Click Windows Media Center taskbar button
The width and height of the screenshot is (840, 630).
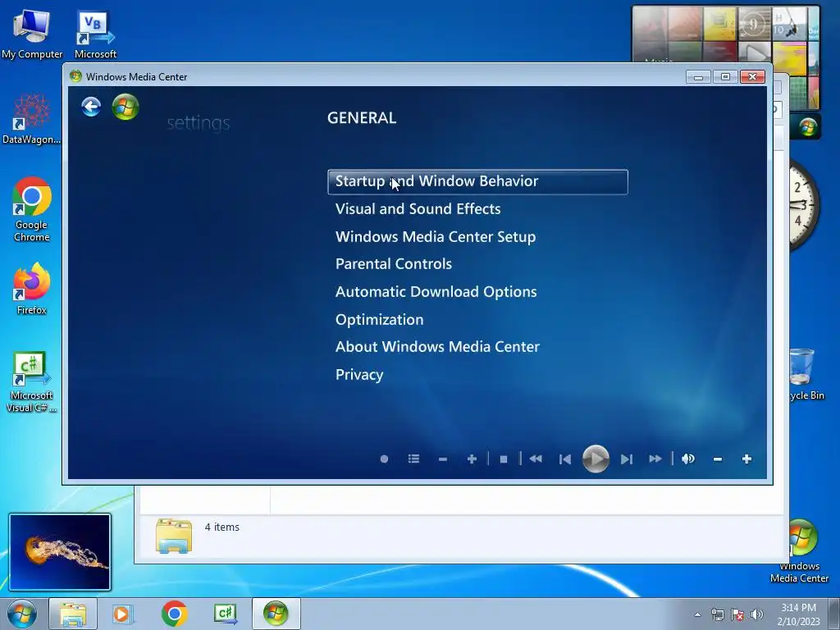[x=276, y=614]
